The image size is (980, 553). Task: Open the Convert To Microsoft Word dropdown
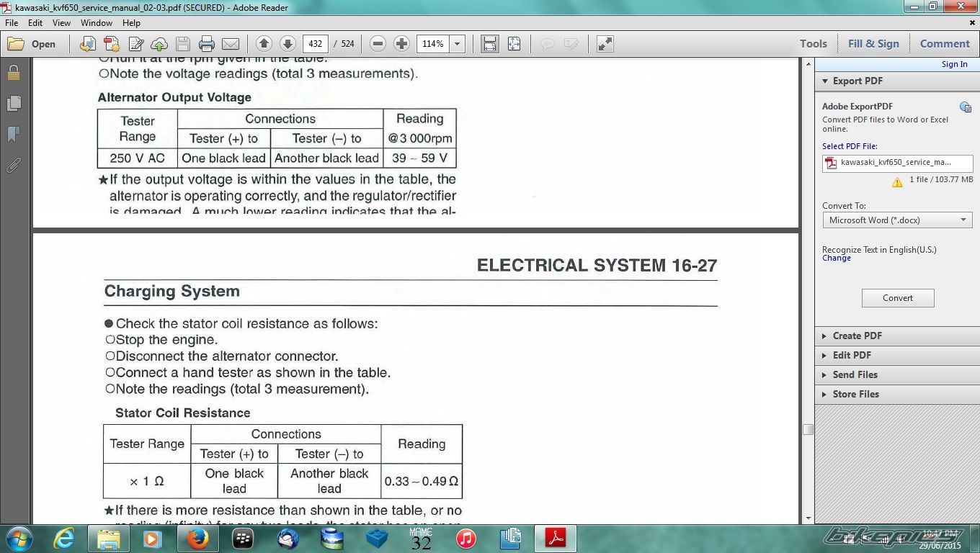point(898,220)
